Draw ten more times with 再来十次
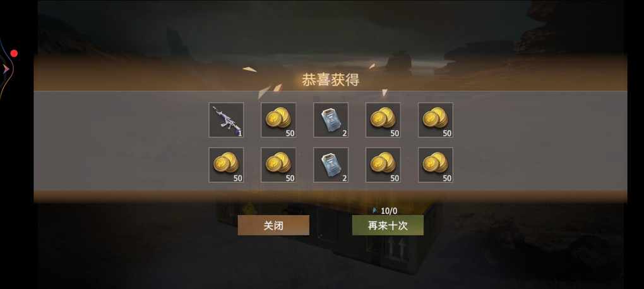 tap(388, 225)
